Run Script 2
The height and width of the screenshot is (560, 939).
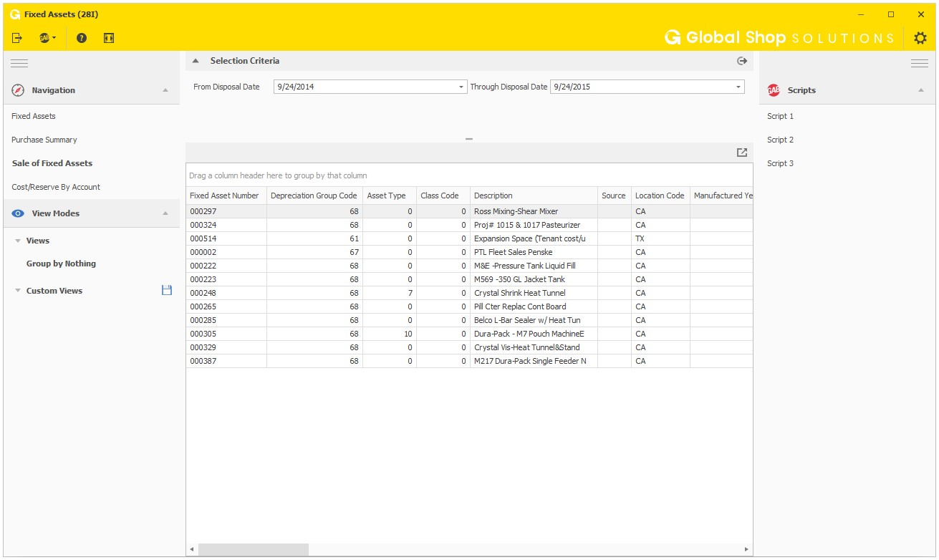pyautogui.click(x=781, y=140)
